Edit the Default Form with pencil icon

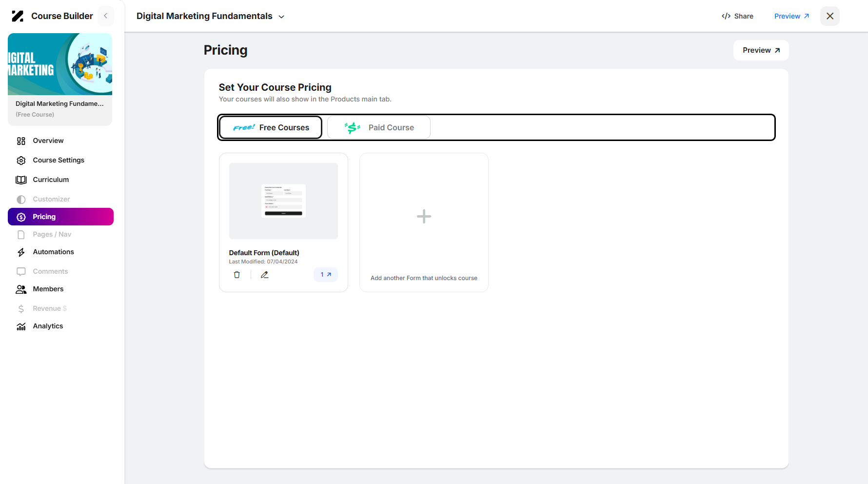pos(265,275)
